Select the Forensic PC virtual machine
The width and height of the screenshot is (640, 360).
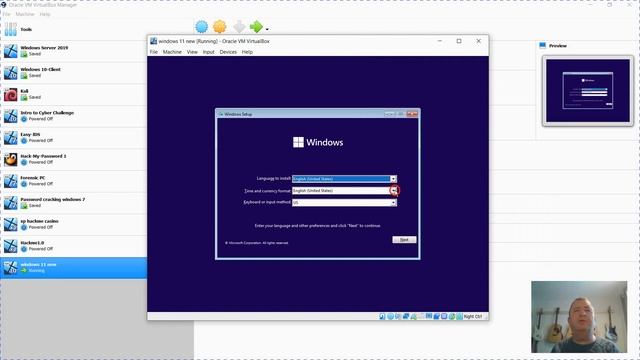tap(73, 181)
